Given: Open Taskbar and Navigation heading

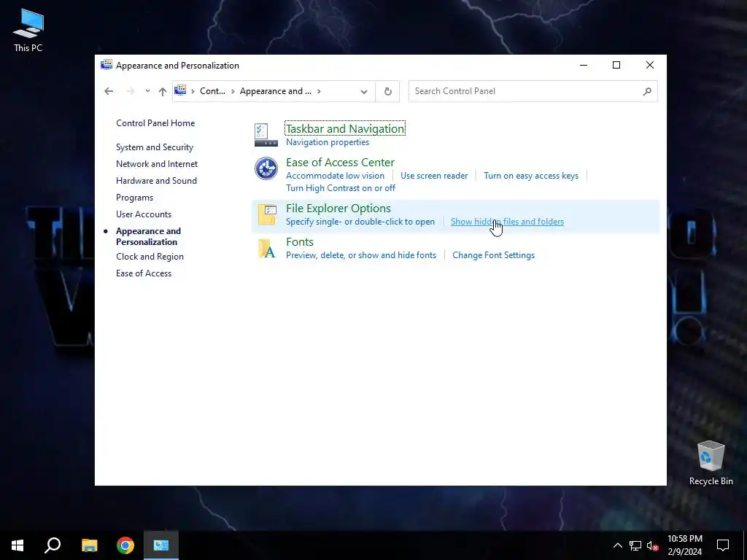Looking at the screenshot, I should (x=345, y=128).
